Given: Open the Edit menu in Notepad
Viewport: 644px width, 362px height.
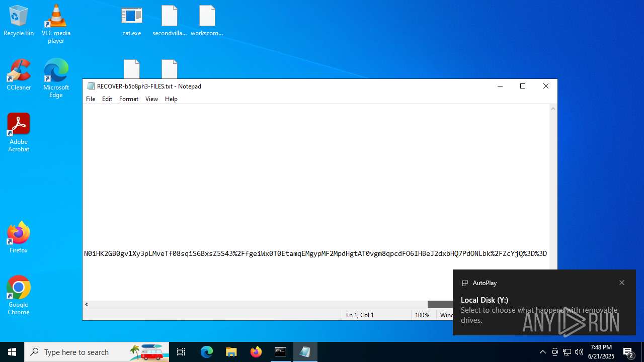Looking at the screenshot, I should point(107,99).
